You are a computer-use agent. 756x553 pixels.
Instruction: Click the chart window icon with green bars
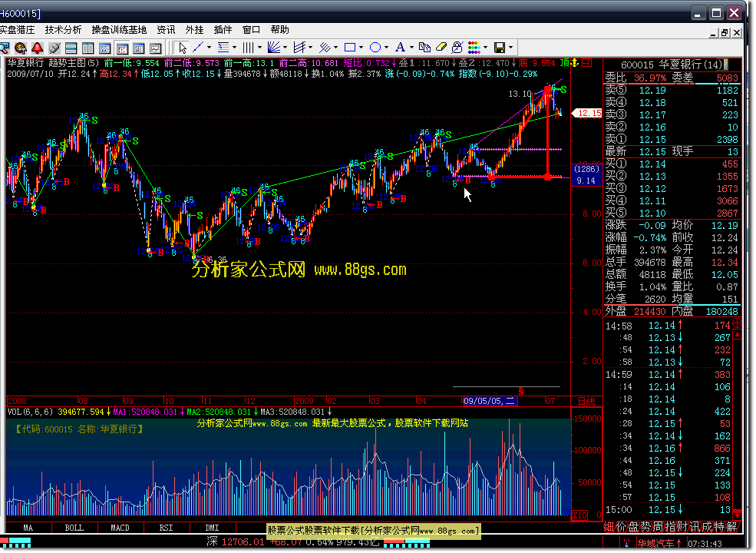(x=104, y=48)
